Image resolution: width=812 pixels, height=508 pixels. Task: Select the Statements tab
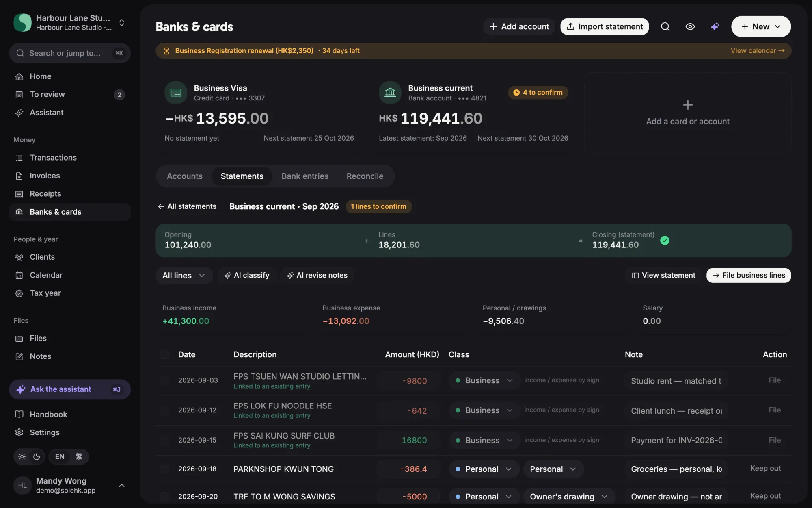(242, 176)
